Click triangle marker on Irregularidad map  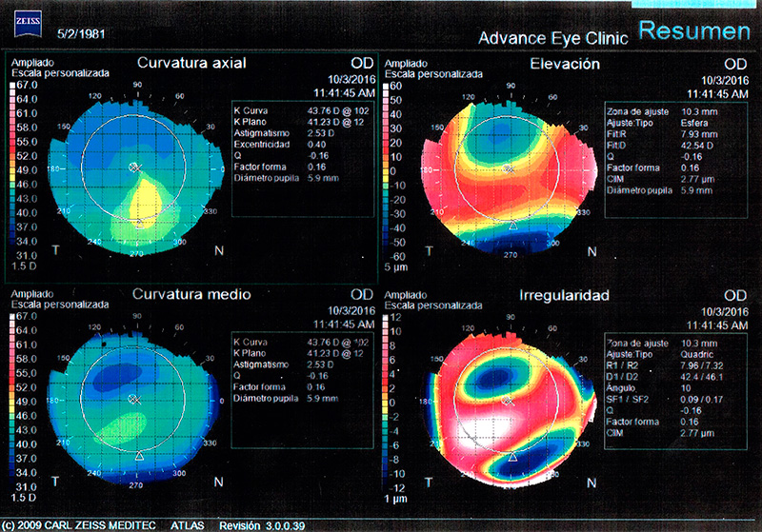point(512,457)
